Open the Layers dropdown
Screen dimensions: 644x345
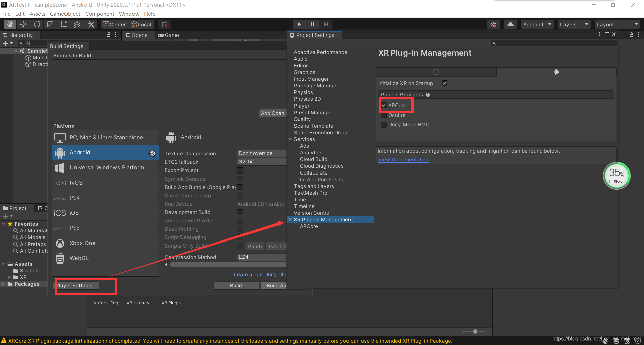coord(574,24)
